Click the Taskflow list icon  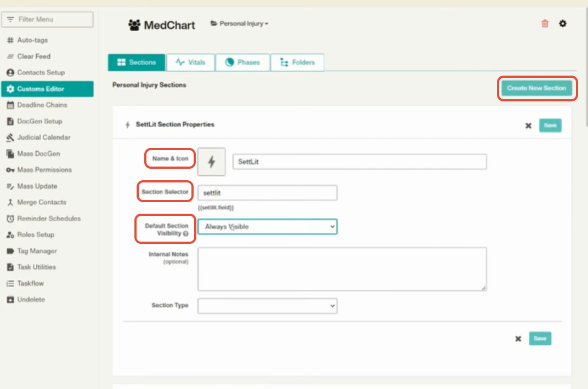(10, 283)
